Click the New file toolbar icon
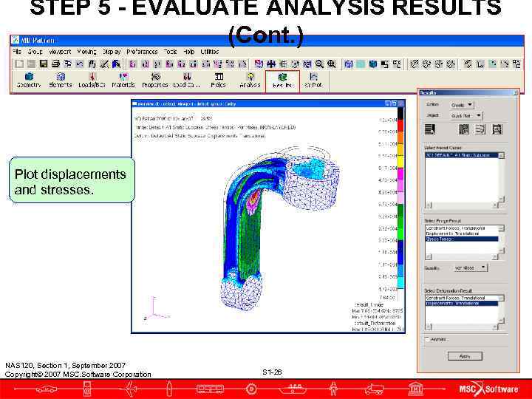 pos(19,64)
